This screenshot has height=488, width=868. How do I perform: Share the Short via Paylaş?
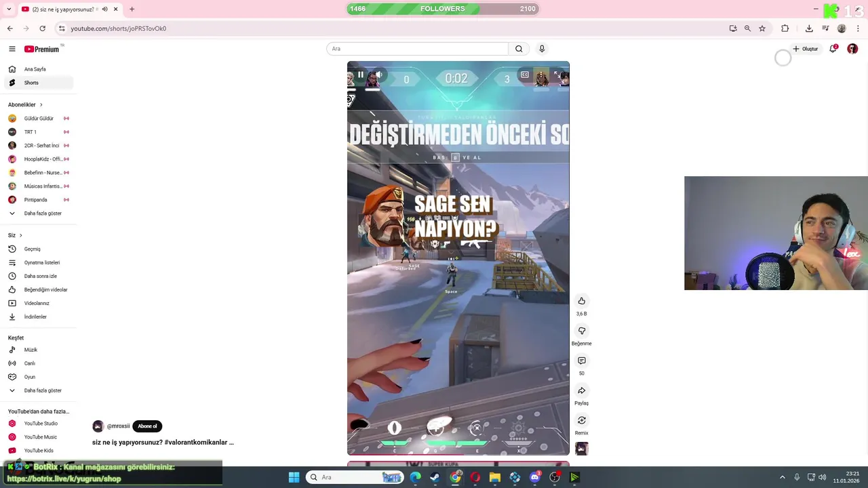coord(581,390)
